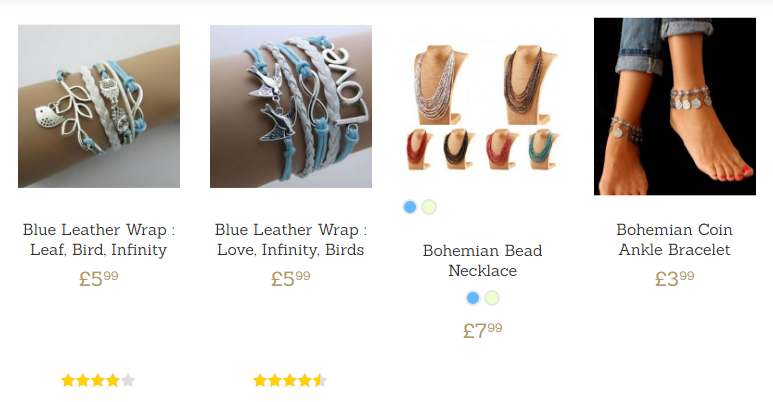Select light green swatch below the necklace image
Image resolution: width=773 pixels, height=402 pixels.
[429, 207]
